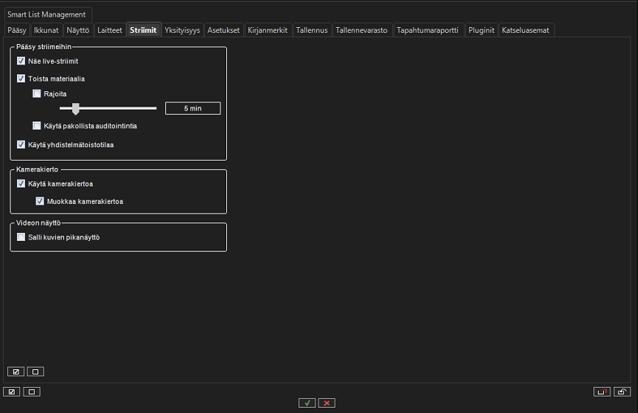
Task: Click the Rajoita time limit slider handle
Action: [76, 109]
